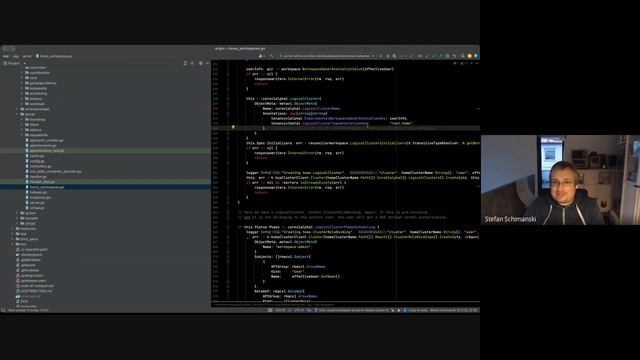This screenshot has height=360, width=640.
Task: Click the 'Tests passed' status bar message
Action: 28,310
